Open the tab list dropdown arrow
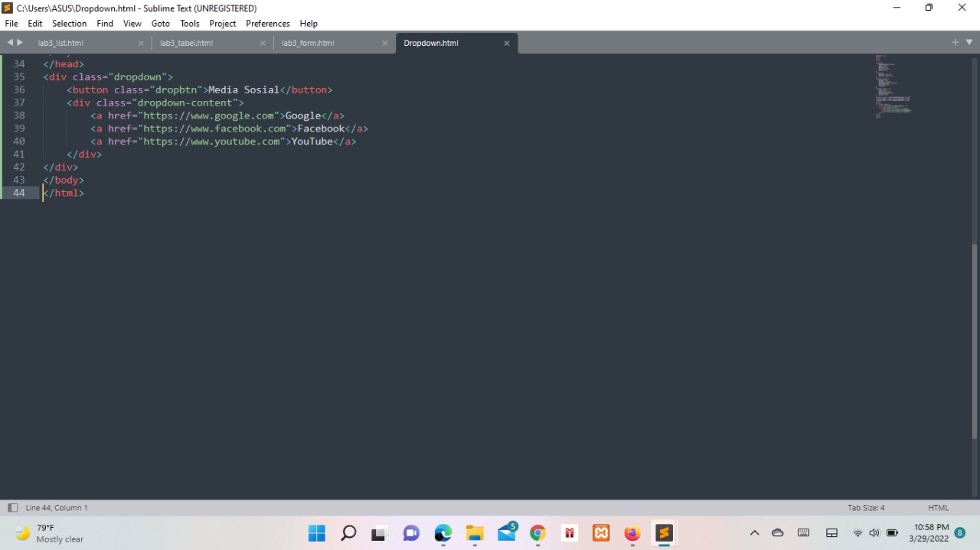The height and width of the screenshot is (550, 980). (x=969, y=42)
